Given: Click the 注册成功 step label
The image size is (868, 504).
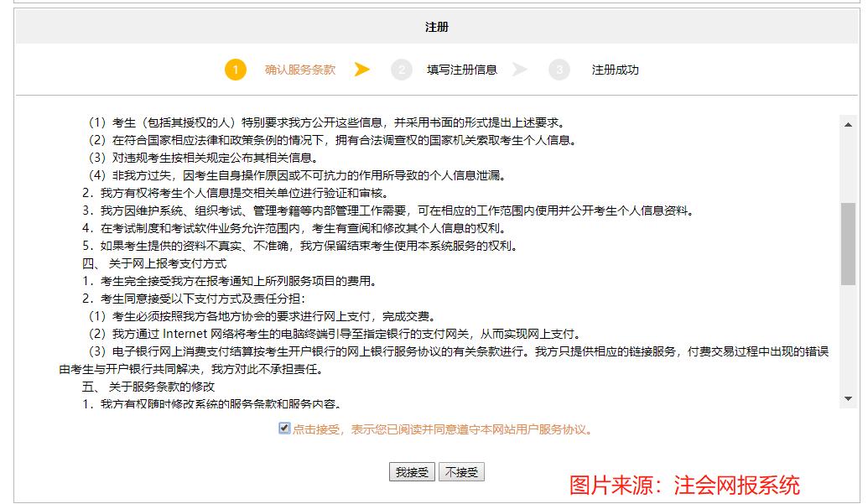Looking at the screenshot, I should coord(615,70).
